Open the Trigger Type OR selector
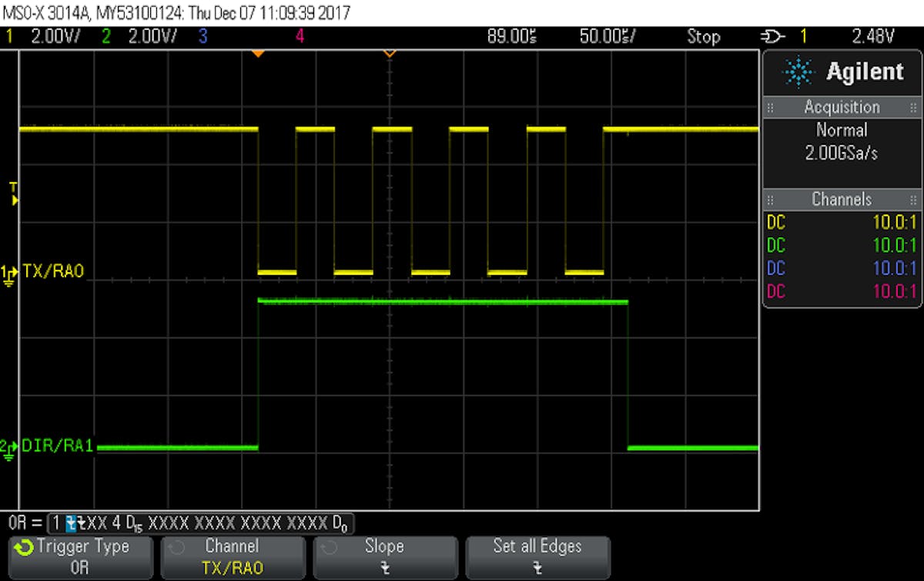The width and height of the screenshot is (924, 581). click(79, 557)
